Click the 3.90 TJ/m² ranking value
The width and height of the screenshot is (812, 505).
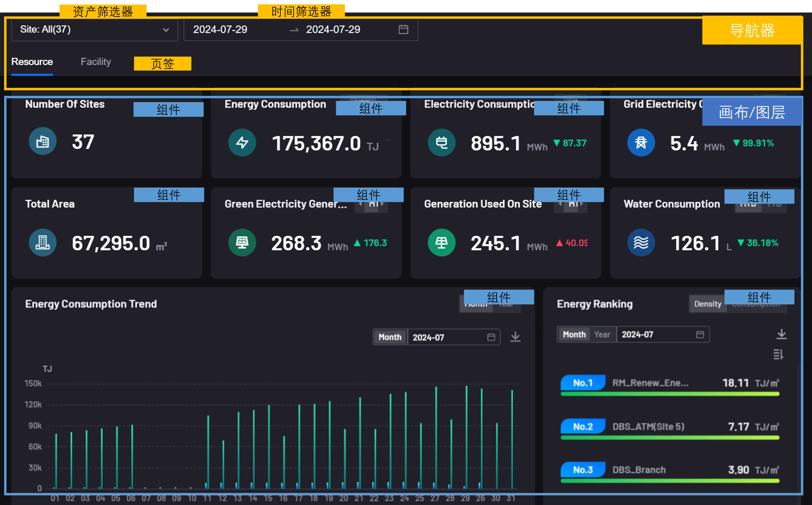(754, 470)
